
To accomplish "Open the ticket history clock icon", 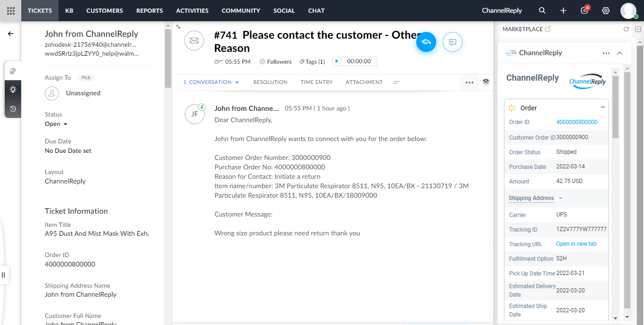I will pyautogui.click(x=13, y=108).
